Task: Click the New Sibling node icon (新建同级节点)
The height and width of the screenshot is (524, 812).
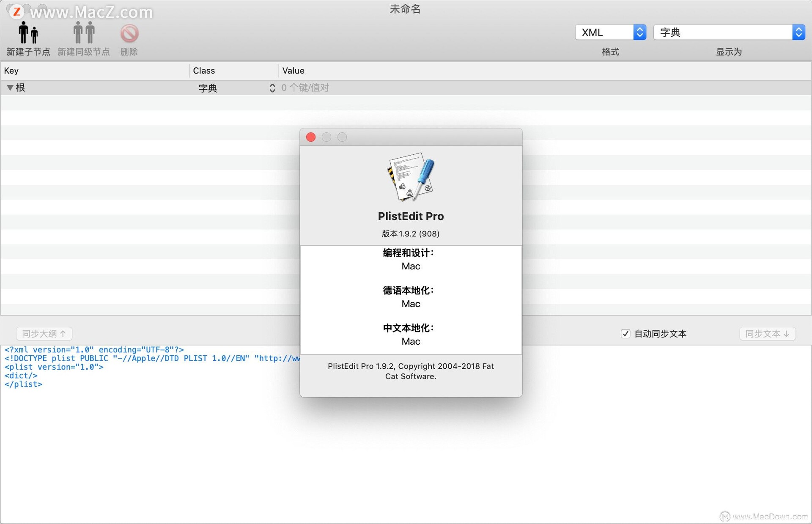Action: (84, 33)
